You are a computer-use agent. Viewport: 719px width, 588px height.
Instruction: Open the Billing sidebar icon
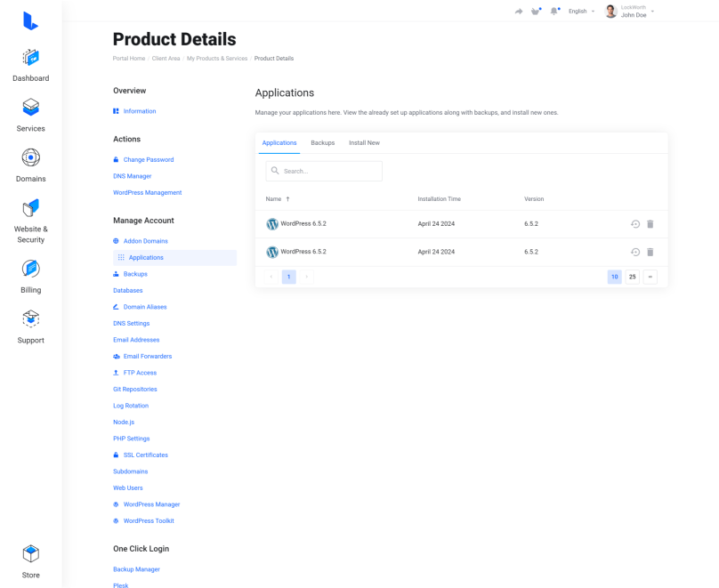pos(31,269)
